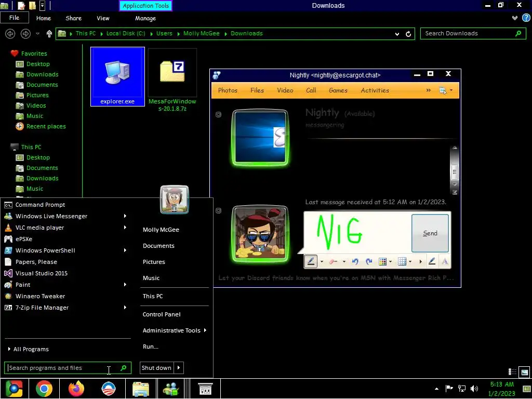Open Activities in Messenger toolbar

click(x=375, y=90)
